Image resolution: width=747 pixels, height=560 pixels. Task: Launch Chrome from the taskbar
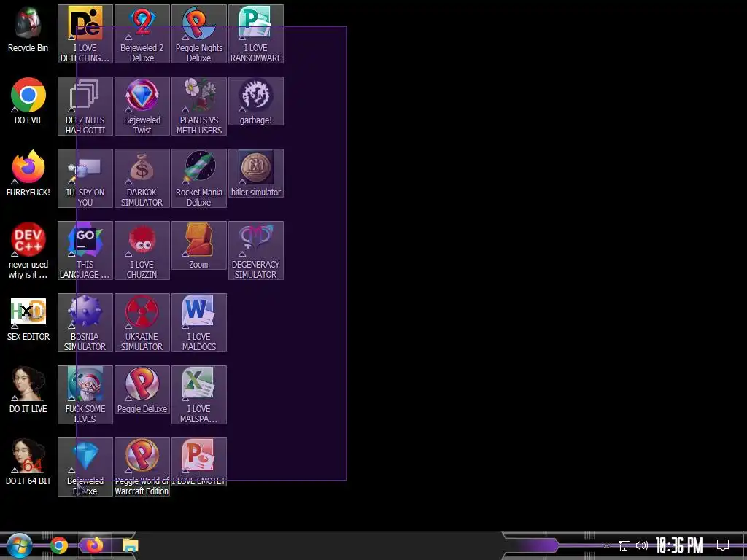(x=59, y=545)
